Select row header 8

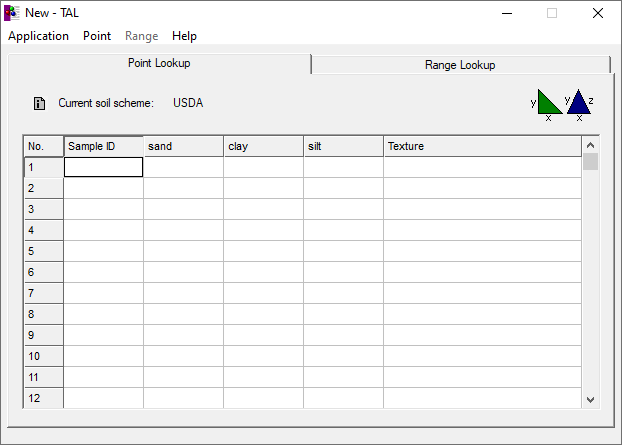[x=44, y=315]
